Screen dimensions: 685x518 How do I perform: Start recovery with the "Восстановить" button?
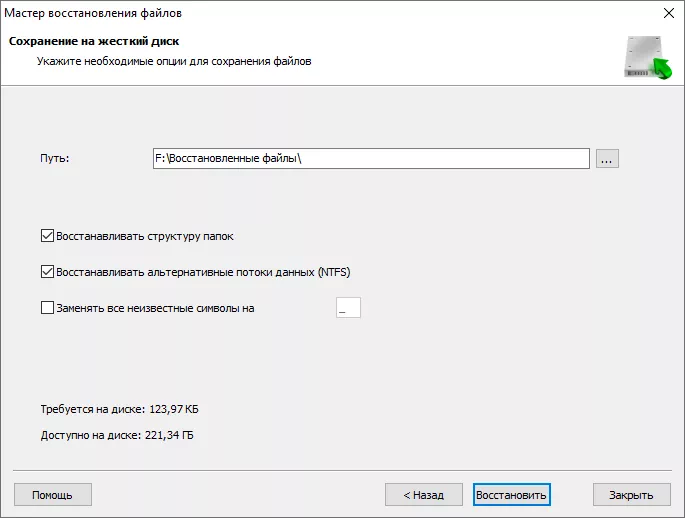tap(511, 494)
